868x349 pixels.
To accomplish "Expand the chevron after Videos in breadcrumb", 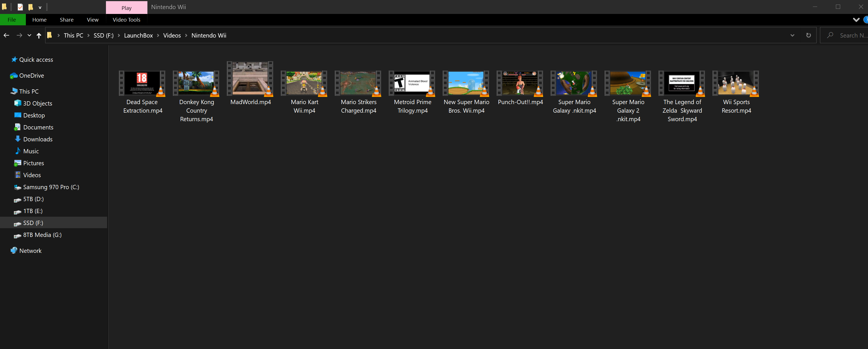I will 186,36.
